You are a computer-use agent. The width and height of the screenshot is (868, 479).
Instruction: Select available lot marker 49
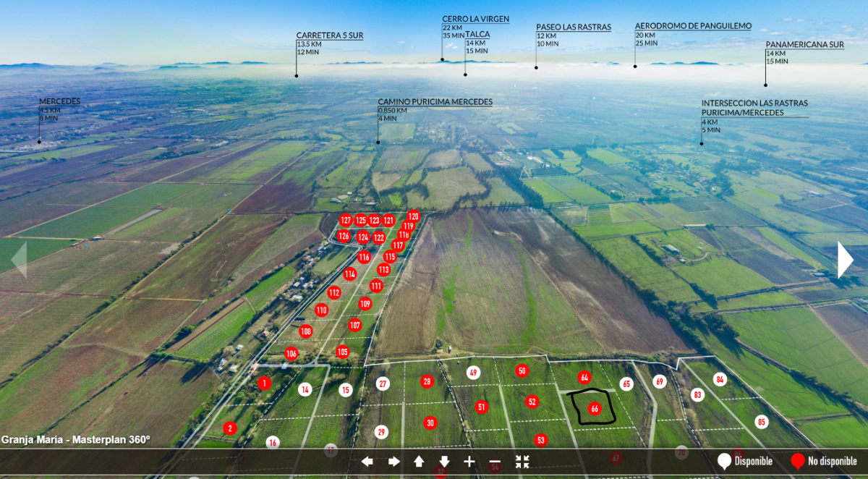tap(473, 373)
